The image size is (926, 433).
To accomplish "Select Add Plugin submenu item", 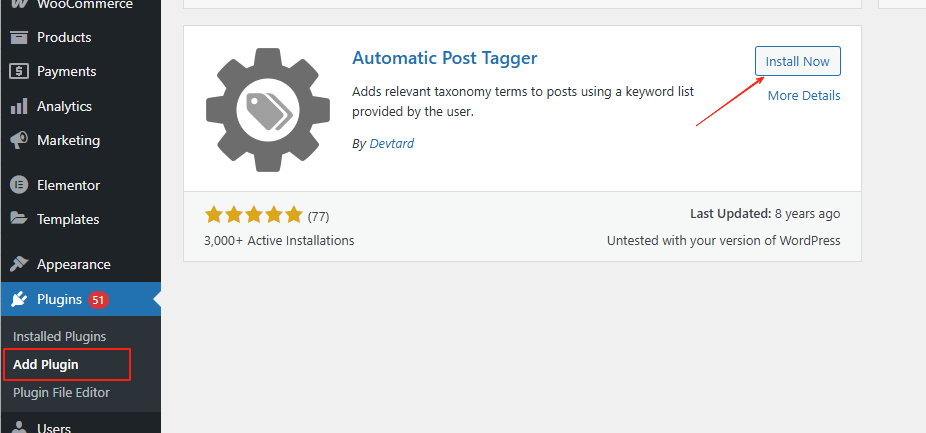I will tap(45, 365).
